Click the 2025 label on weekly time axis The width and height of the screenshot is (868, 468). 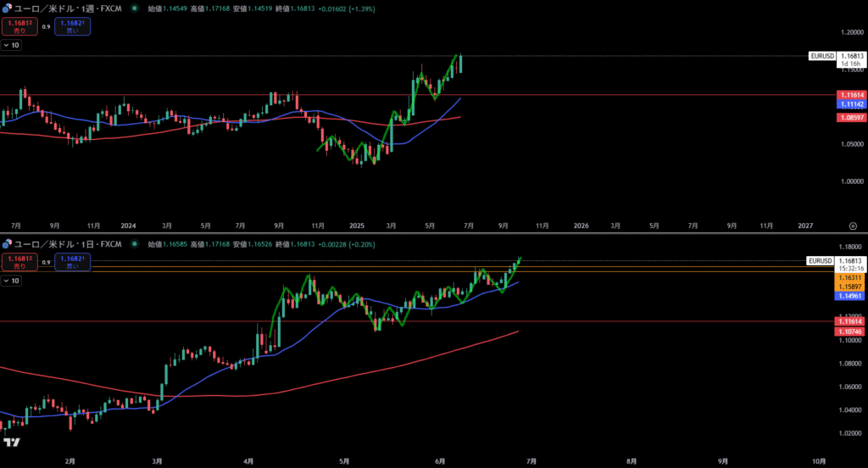click(357, 226)
